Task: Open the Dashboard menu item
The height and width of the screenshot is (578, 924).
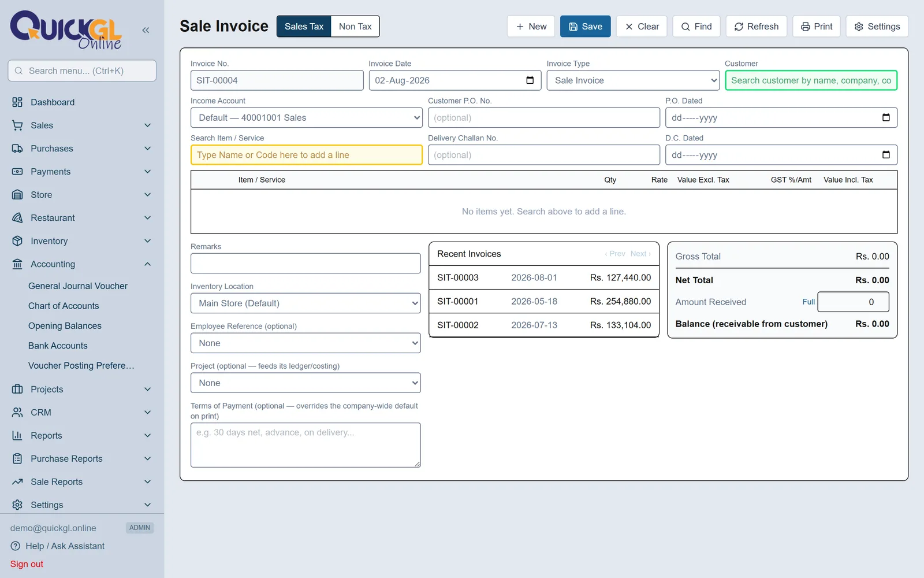Action: pyautogui.click(x=82, y=102)
